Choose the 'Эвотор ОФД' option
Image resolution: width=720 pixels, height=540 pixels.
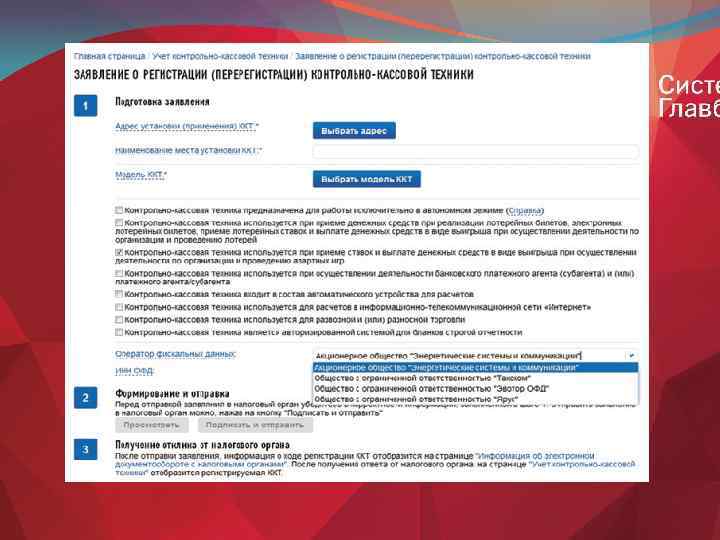click(x=475, y=388)
